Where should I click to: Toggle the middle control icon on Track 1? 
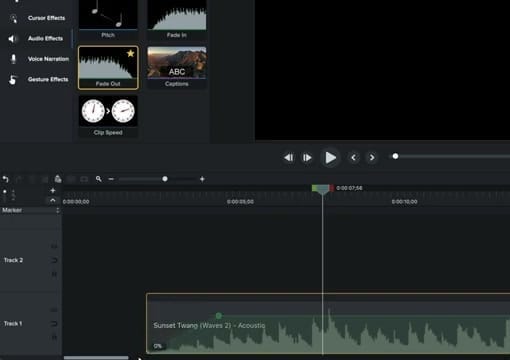tap(54, 324)
